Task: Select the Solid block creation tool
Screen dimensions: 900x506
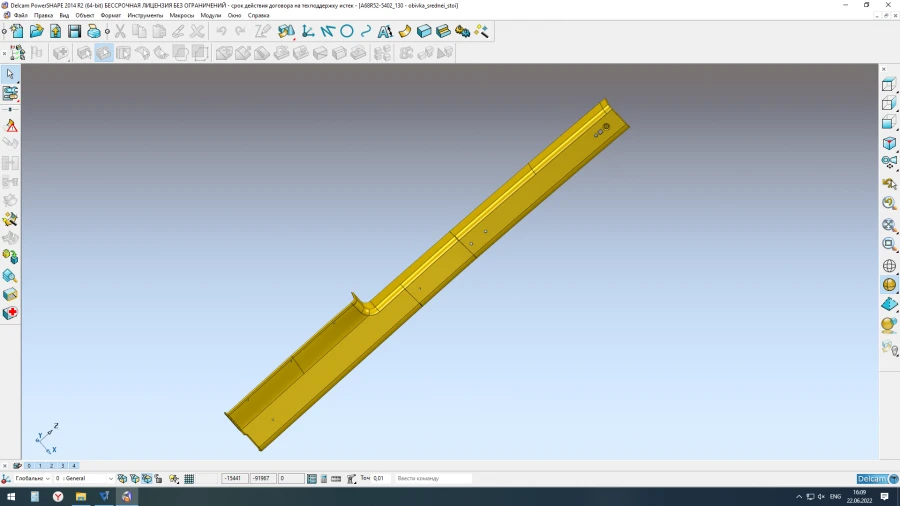Action: 424,32
